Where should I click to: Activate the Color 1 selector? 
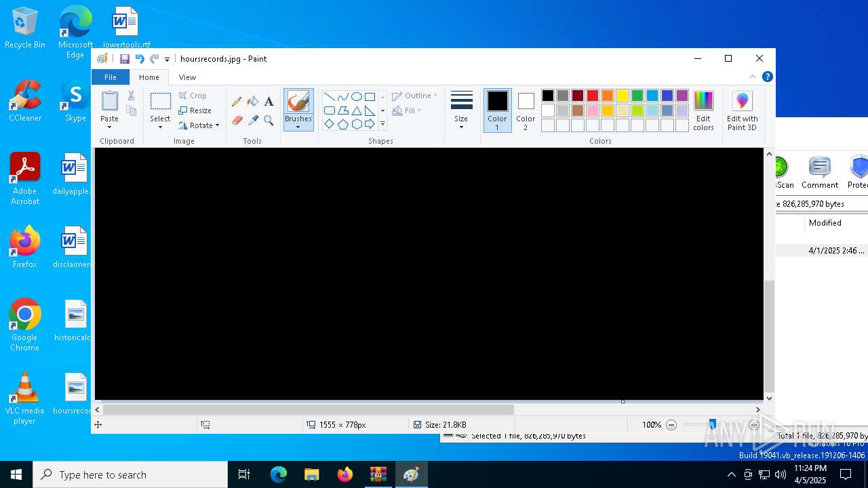click(x=497, y=110)
